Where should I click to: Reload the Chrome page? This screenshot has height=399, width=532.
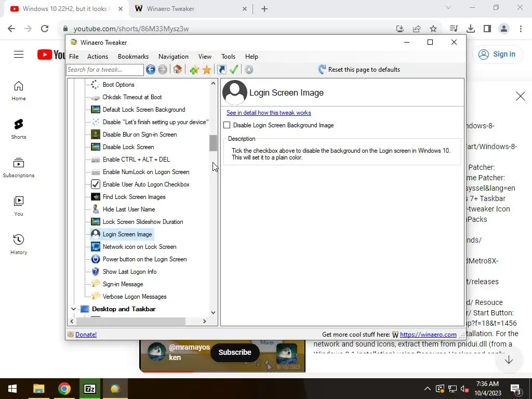click(45, 29)
